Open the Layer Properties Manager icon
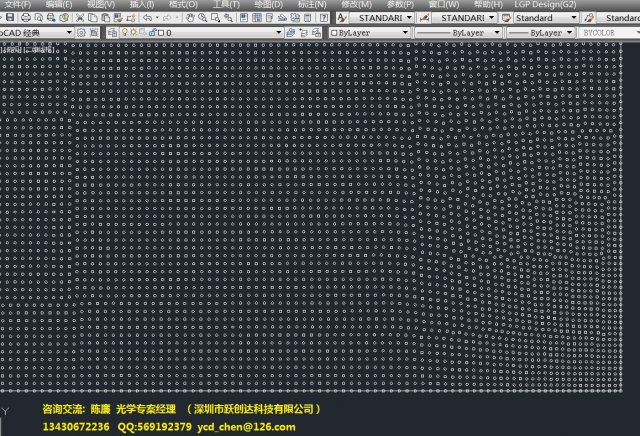This screenshot has height=436, width=640. pyautogui.click(x=112, y=33)
